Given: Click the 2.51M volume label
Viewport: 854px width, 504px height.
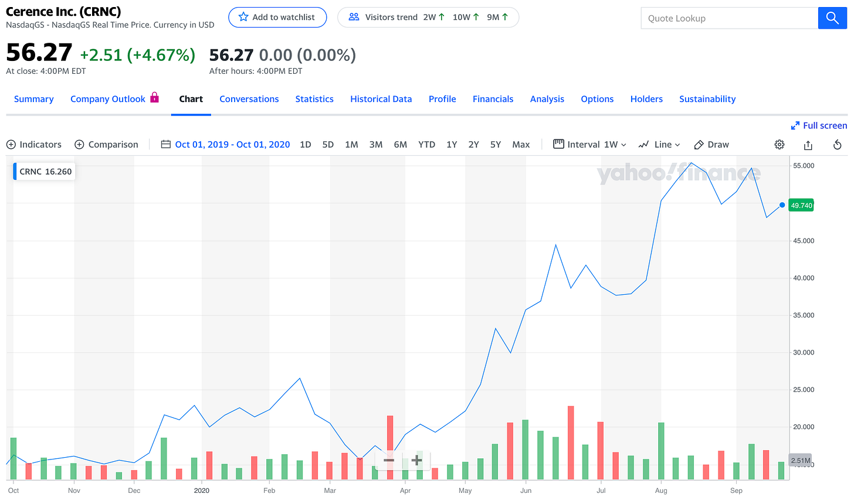Looking at the screenshot, I should pyautogui.click(x=801, y=461).
